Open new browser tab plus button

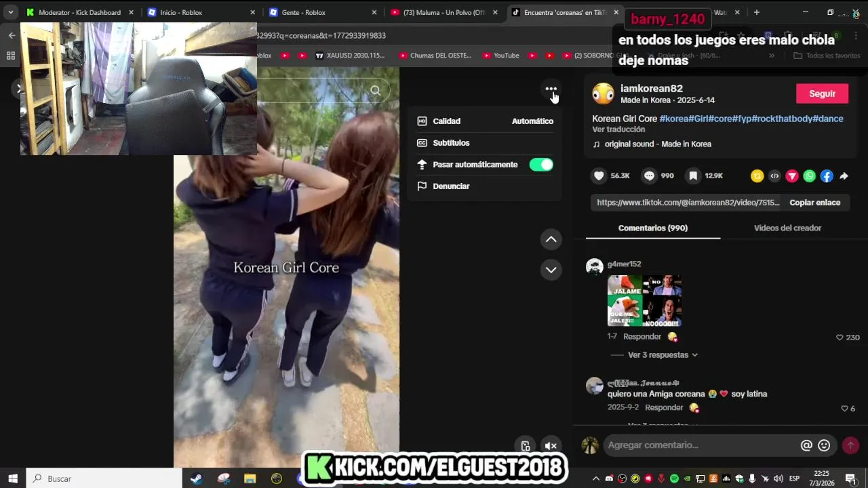click(756, 12)
